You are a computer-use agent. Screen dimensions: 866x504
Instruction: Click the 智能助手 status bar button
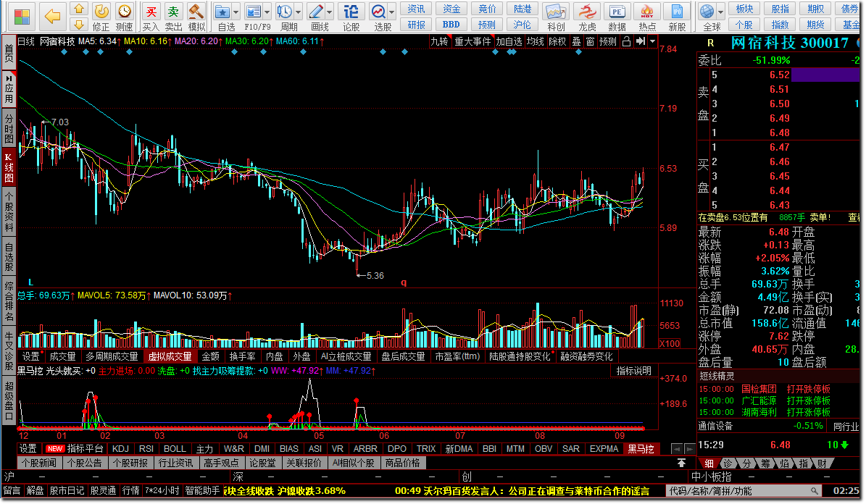coord(202,490)
